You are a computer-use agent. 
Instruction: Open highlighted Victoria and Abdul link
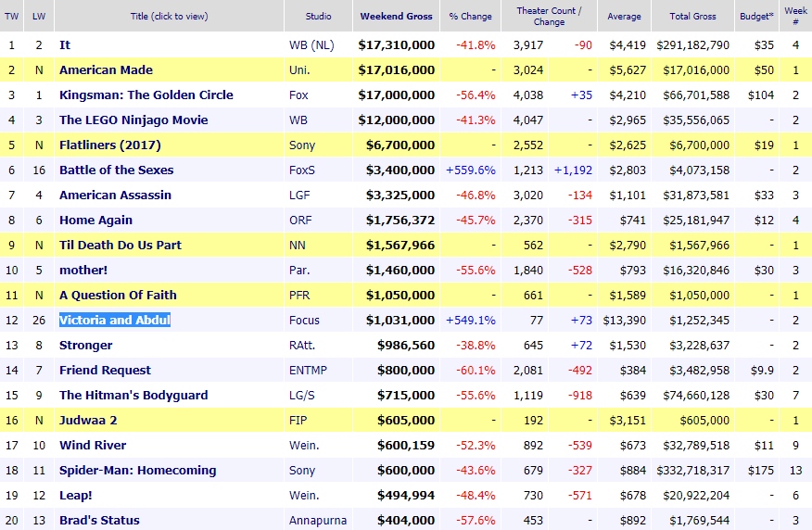click(115, 320)
